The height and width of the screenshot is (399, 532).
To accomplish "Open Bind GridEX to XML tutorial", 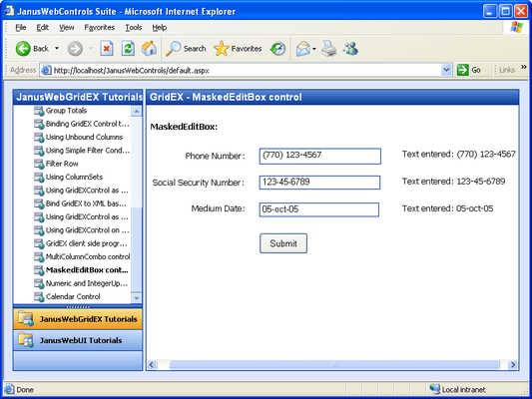I will click(86, 203).
